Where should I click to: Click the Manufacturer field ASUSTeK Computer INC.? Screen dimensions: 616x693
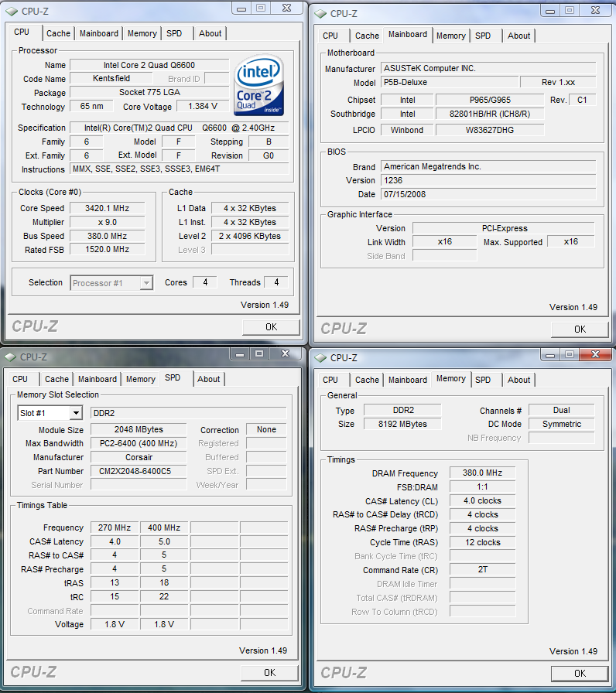pos(488,68)
